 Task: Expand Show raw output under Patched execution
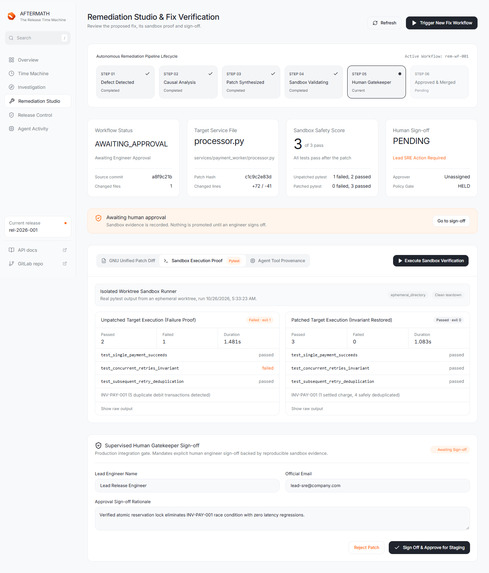(x=307, y=409)
